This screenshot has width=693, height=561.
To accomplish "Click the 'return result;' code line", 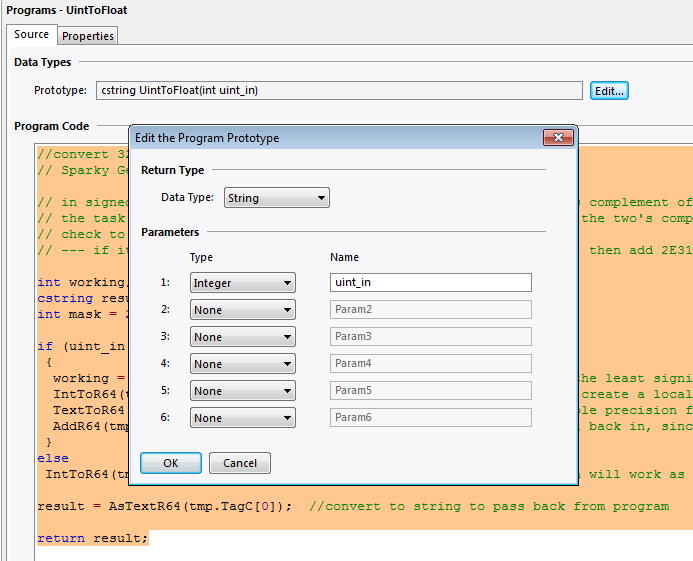I will [92, 538].
